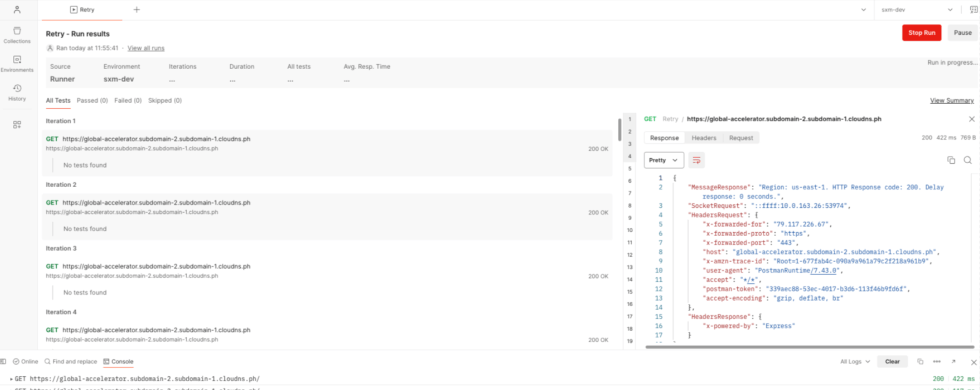This screenshot has height=390, width=980.
Task: Pop the console out to a new window
Action: coord(953,362)
